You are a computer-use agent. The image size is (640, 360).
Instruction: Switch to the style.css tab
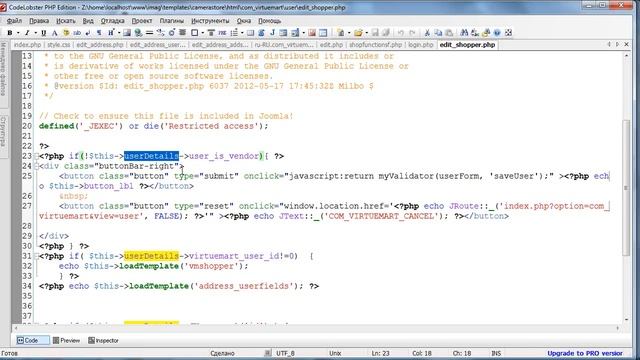click(x=59, y=45)
